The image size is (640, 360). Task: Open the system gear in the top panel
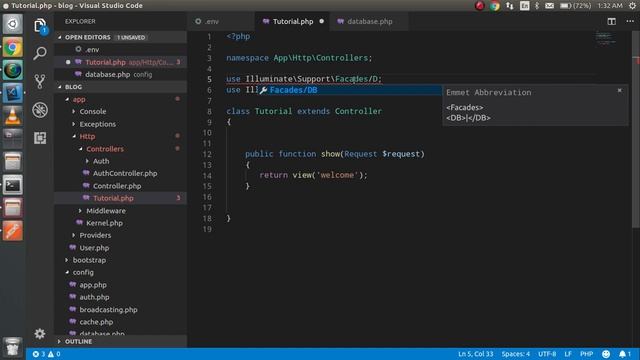click(632, 6)
